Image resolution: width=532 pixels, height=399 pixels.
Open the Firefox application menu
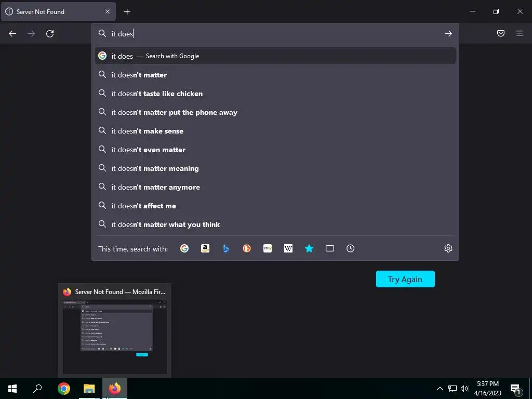click(x=520, y=33)
